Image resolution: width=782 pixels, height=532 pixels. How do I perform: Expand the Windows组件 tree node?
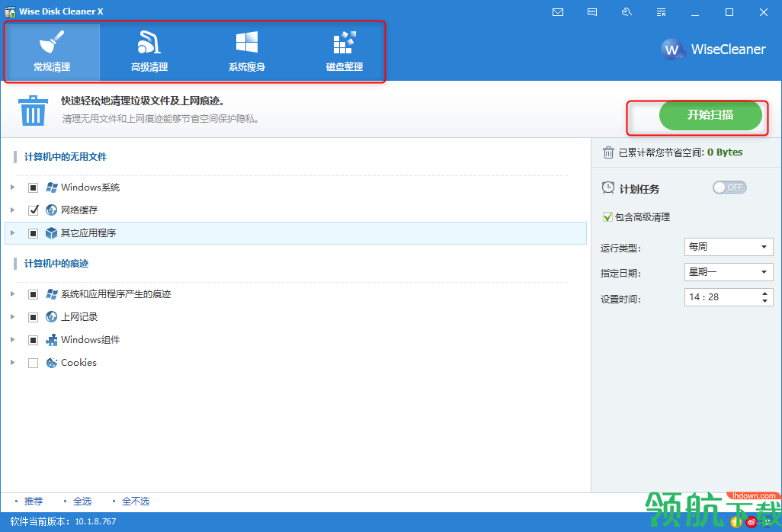pyautogui.click(x=12, y=339)
